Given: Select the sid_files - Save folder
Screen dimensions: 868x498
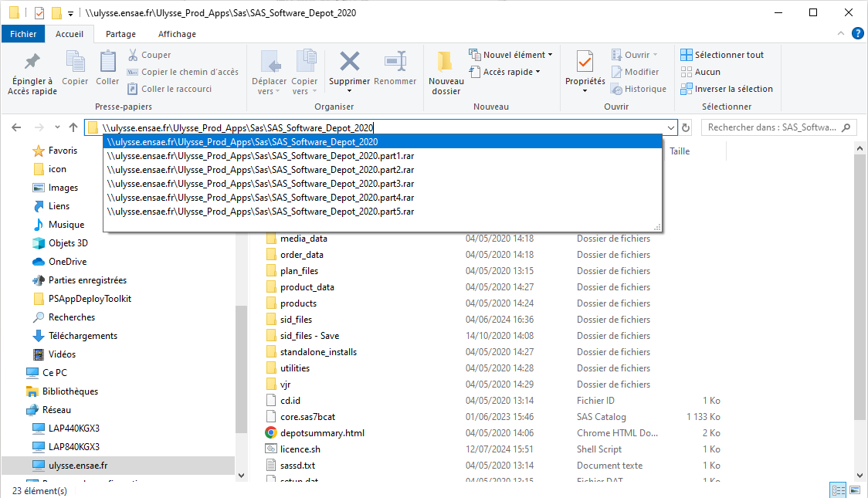Looking at the screenshot, I should pos(310,336).
